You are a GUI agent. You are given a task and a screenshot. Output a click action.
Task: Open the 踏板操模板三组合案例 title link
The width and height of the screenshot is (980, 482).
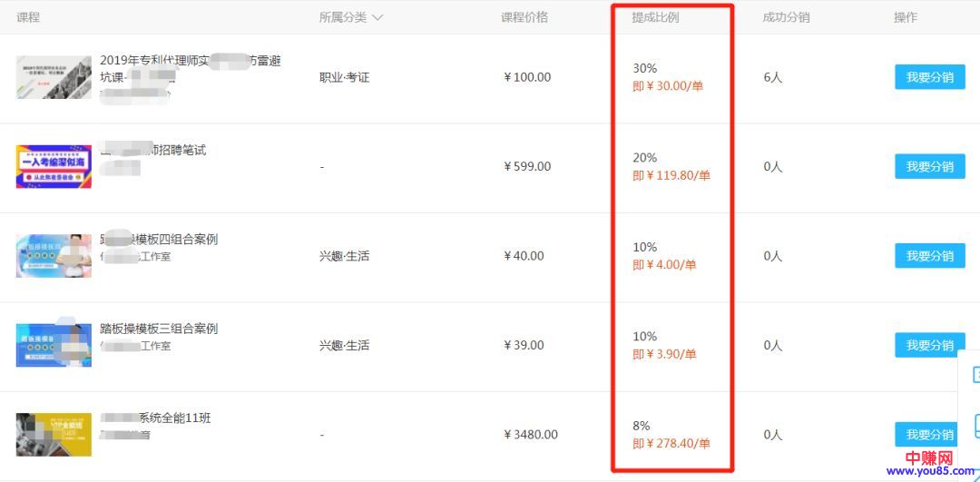tap(159, 329)
